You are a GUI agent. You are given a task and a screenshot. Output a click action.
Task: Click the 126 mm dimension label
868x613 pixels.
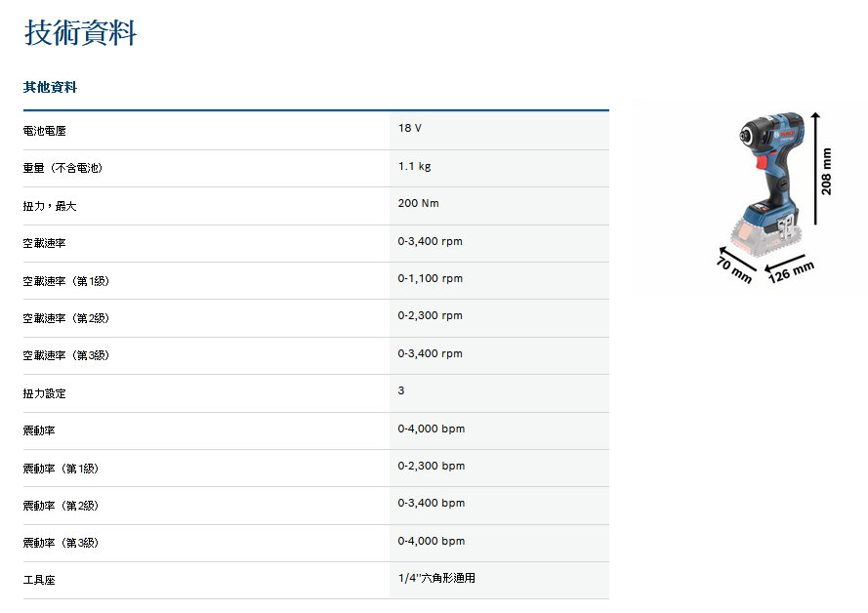(x=791, y=270)
